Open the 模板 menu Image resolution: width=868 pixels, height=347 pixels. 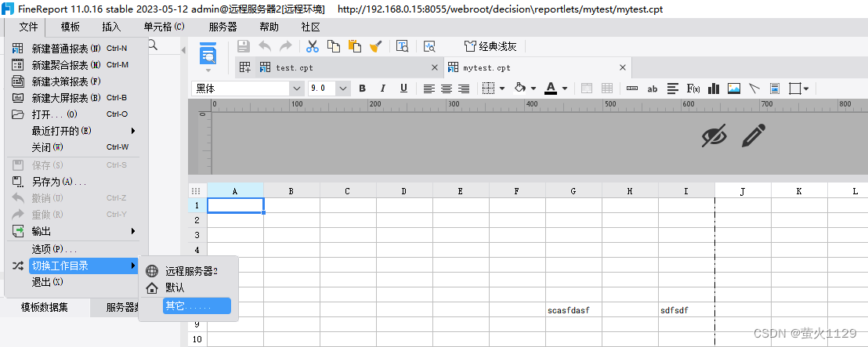click(x=71, y=27)
